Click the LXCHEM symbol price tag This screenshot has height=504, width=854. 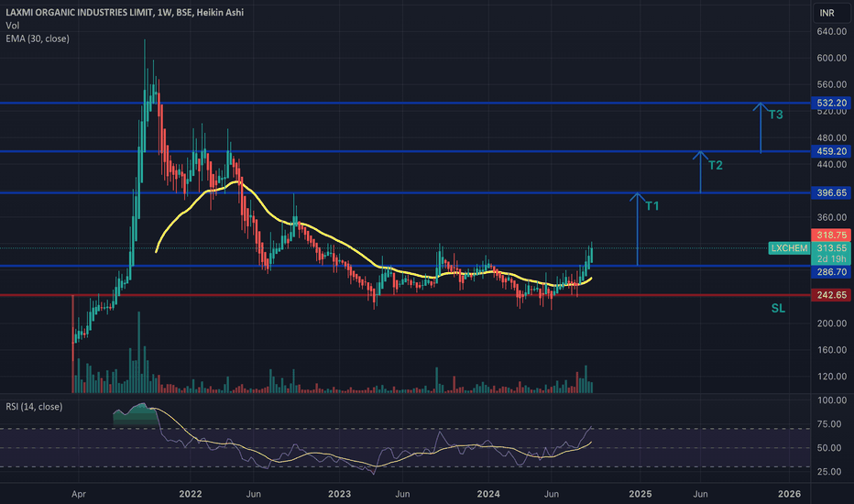click(x=789, y=248)
